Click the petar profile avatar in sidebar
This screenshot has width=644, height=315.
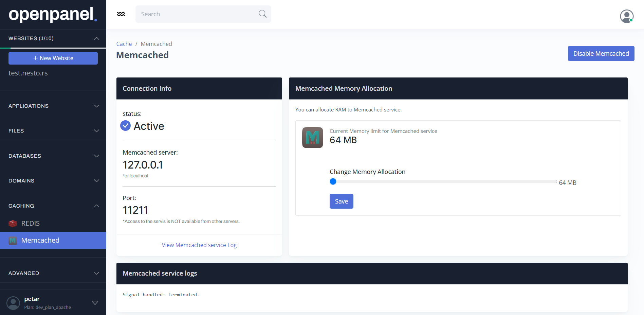(x=13, y=303)
